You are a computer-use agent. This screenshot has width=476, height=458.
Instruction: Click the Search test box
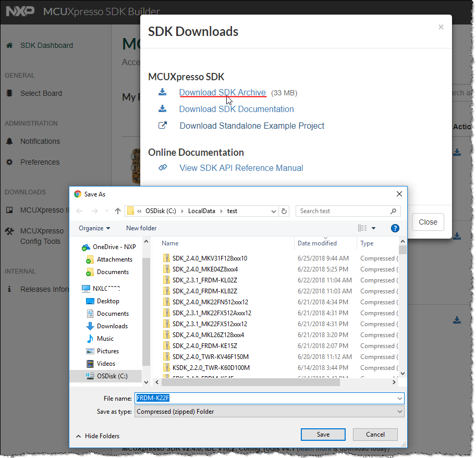click(348, 211)
